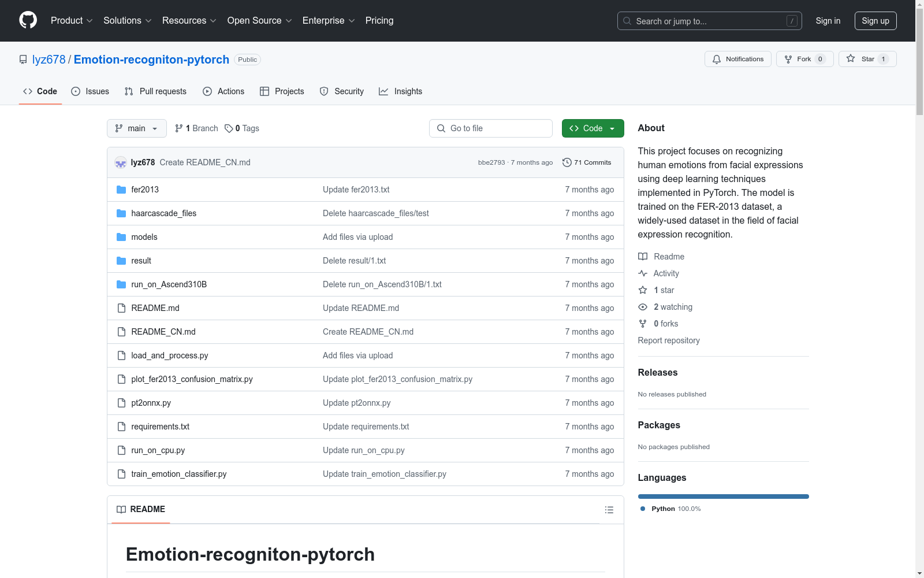Open 'Update pt2onnx.py' commit message
Viewport: 924px width, 578px height.
tap(356, 403)
